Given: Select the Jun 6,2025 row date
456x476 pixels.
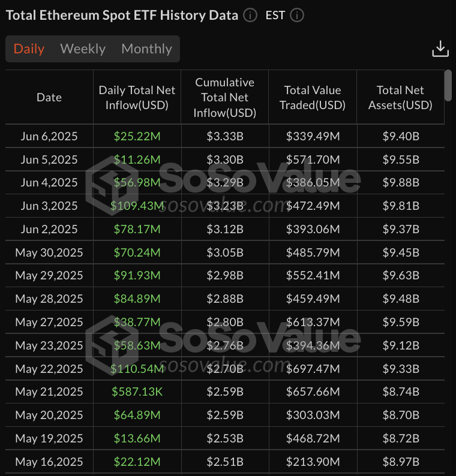Looking at the screenshot, I should 49,136.
